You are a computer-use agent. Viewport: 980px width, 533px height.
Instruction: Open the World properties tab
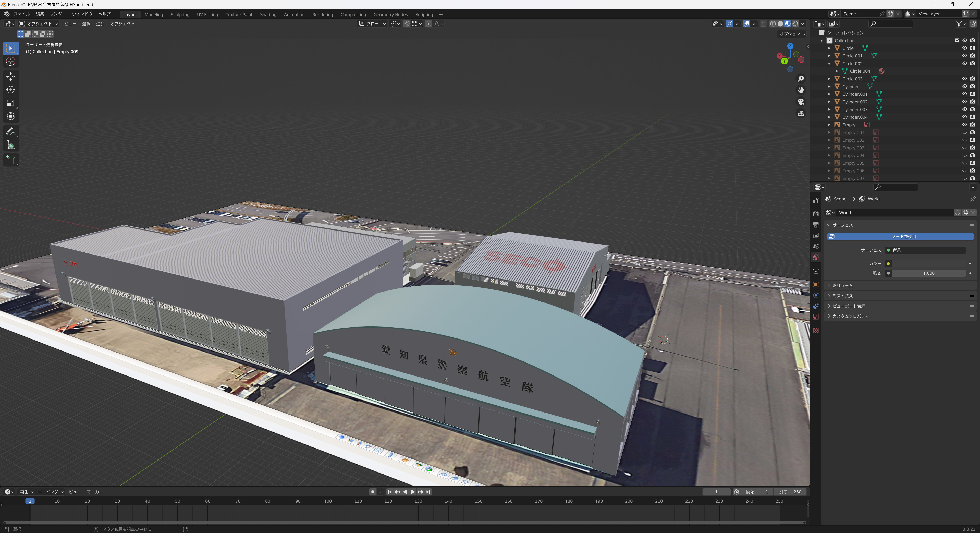click(816, 258)
